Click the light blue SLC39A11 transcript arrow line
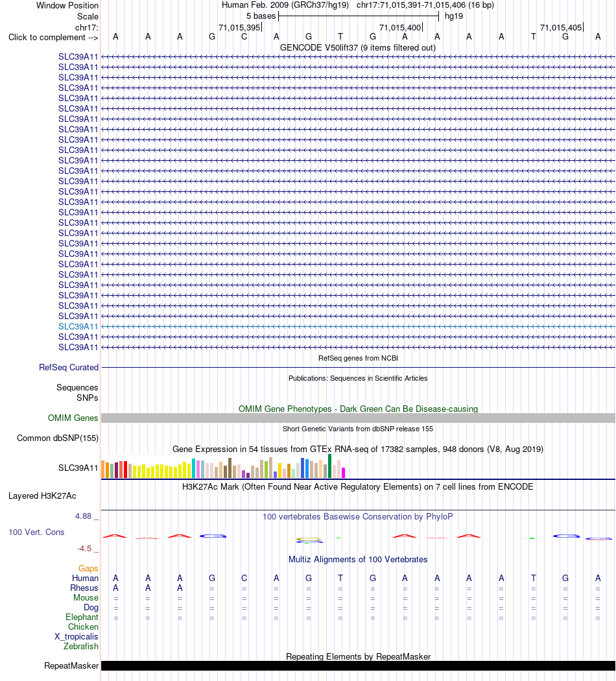Screen dimensions: 616x681 [x=358, y=327]
